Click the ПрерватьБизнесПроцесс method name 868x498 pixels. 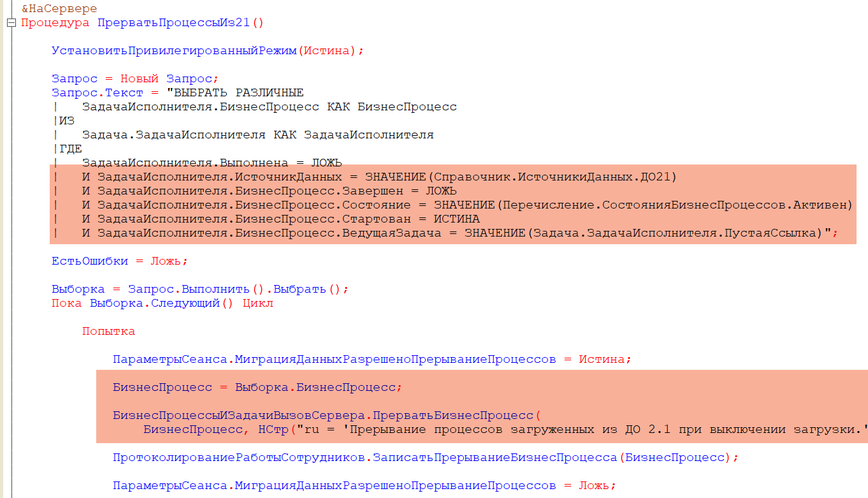click(x=452, y=416)
